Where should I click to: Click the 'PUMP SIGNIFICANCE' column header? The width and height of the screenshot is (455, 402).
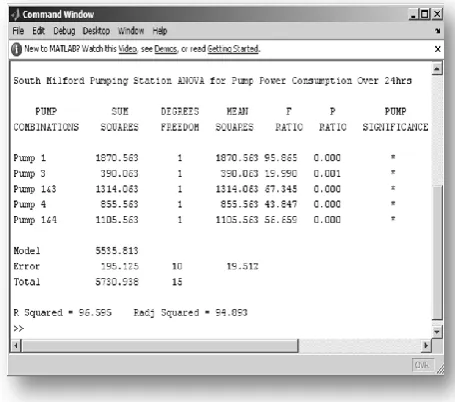coord(395,119)
